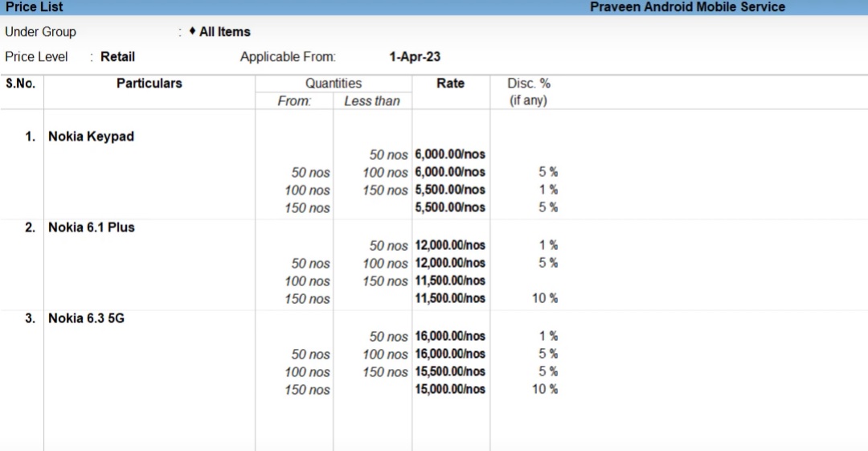Click Nokia 6.1 Plus 11,500.00/nos rate with 10 % discount

click(x=450, y=298)
